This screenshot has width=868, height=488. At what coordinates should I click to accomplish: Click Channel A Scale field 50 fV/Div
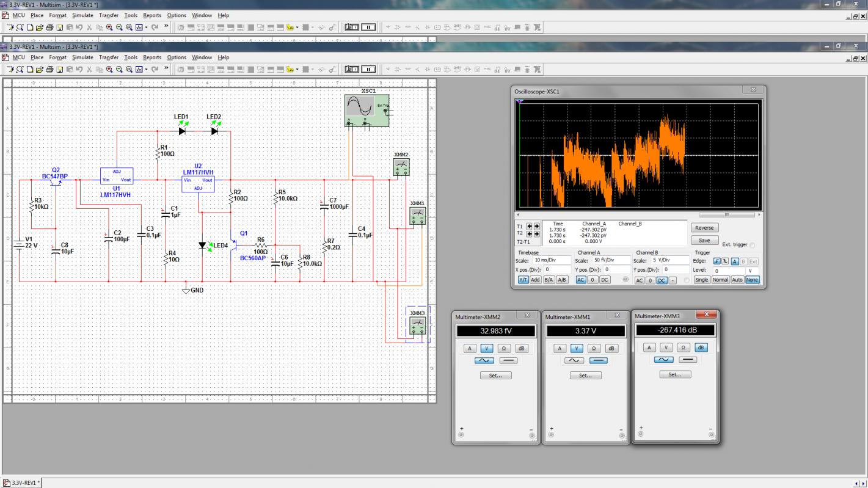coord(611,261)
